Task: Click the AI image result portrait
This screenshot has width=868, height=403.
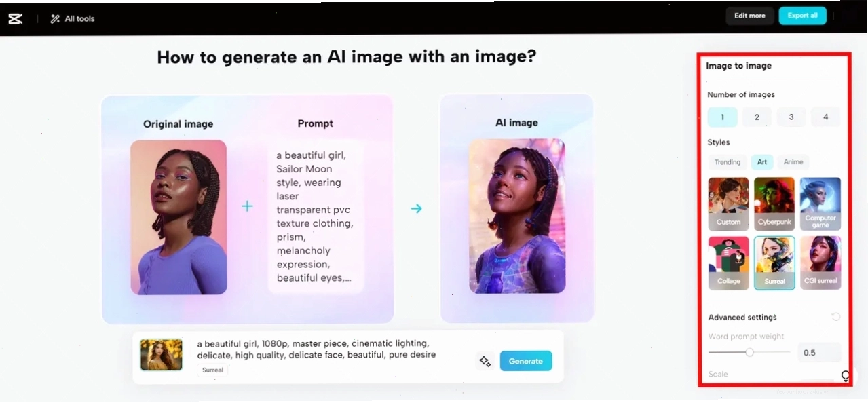Action: click(x=517, y=216)
